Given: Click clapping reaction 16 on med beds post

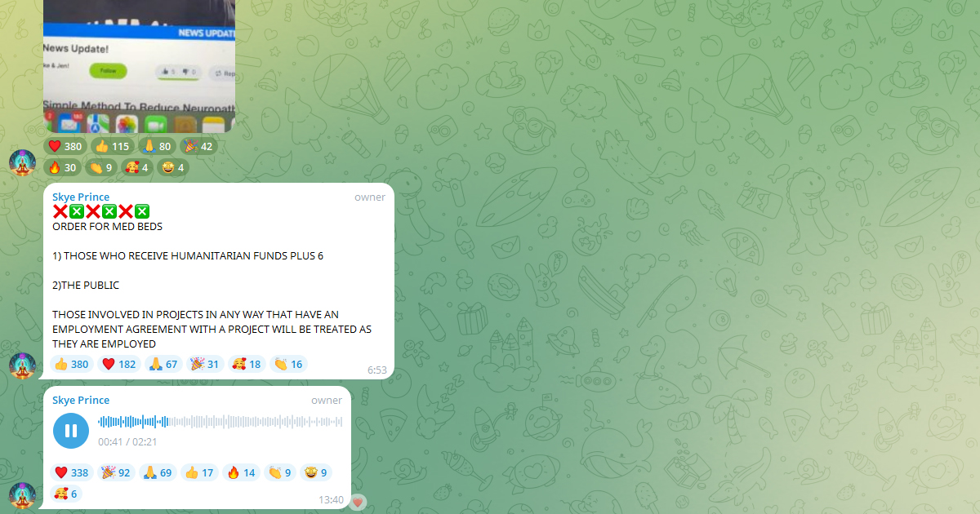Looking at the screenshot, I should click(x=288, y=364).
